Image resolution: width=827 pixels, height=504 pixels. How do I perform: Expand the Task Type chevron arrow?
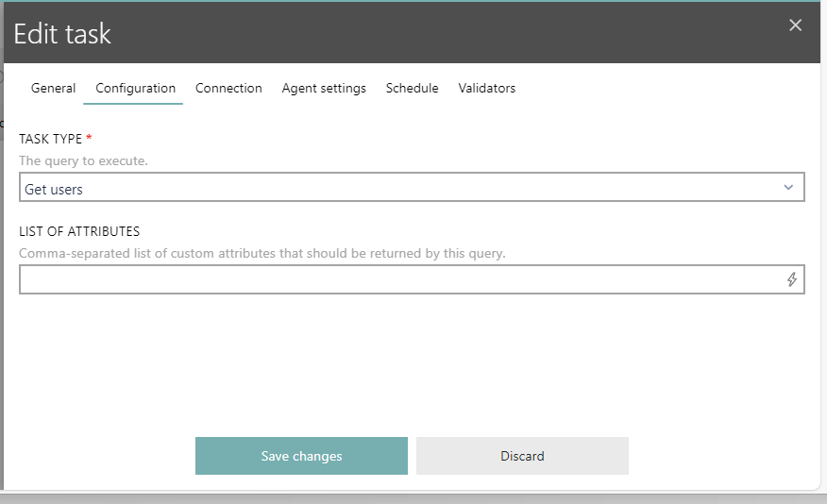pyautogui.click(x=788, y=188)
